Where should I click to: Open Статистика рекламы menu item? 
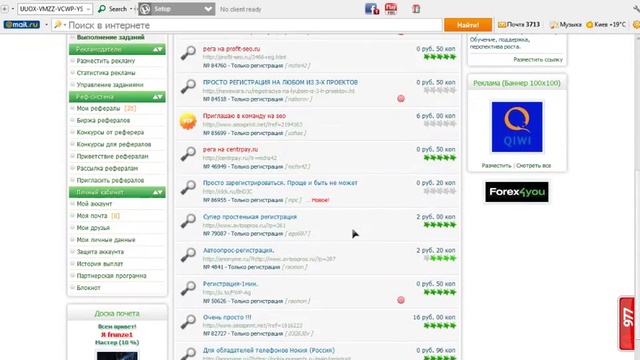tap(106, 73)
